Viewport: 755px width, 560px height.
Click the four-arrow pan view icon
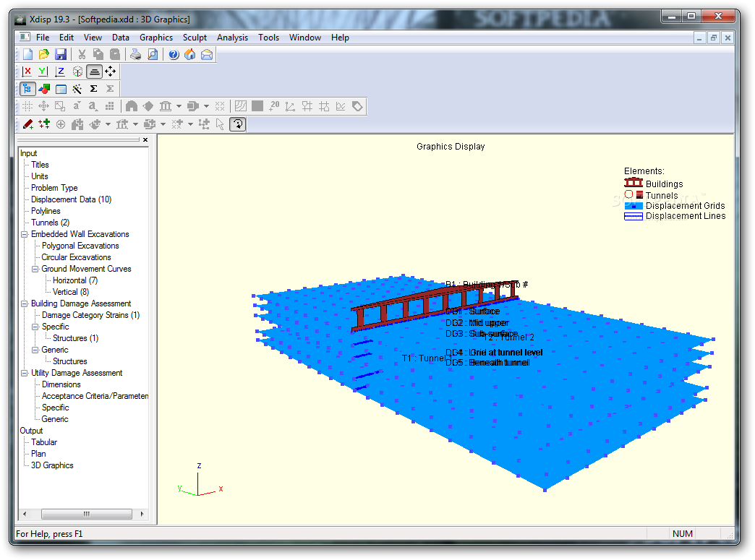[x=110, y=72]
